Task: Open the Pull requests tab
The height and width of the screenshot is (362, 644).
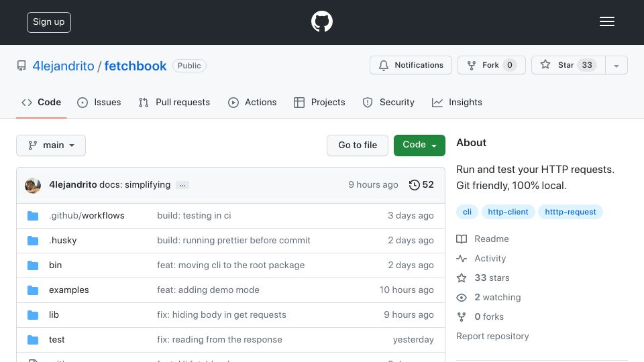Action: click(x=174, y=102)
